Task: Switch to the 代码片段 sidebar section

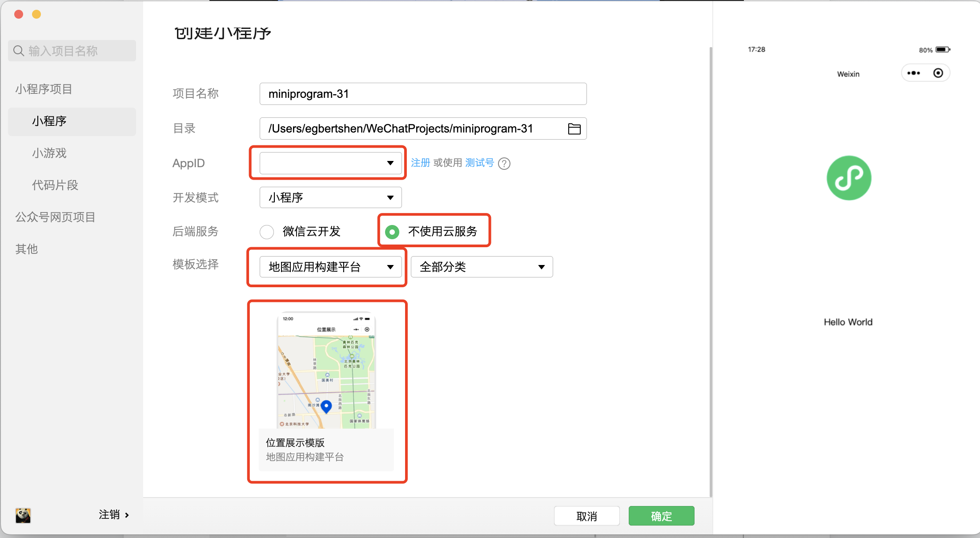Action: (x=55, y=185)
